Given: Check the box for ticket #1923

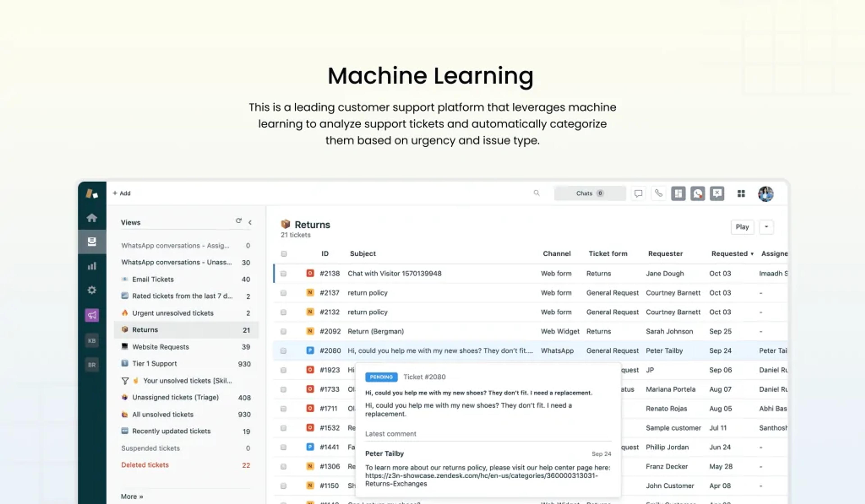Looking at the screenshot, I should [283, 370].
